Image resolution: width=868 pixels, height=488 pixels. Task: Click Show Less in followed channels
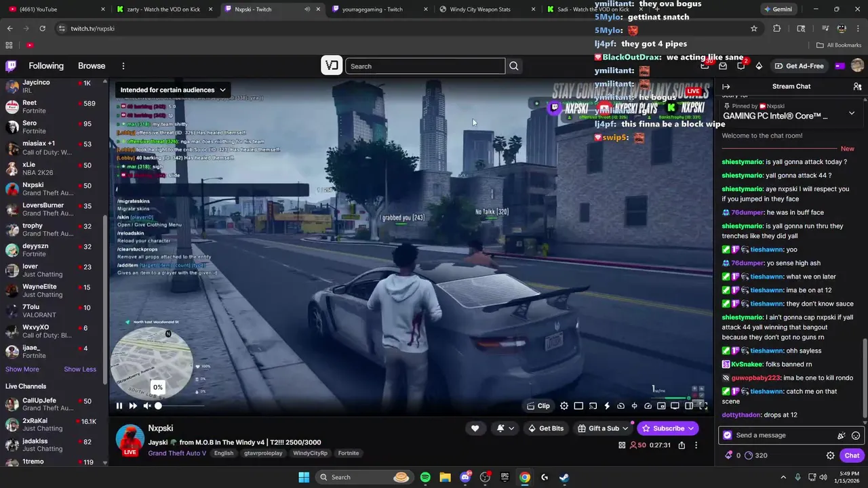pos(80,369)
